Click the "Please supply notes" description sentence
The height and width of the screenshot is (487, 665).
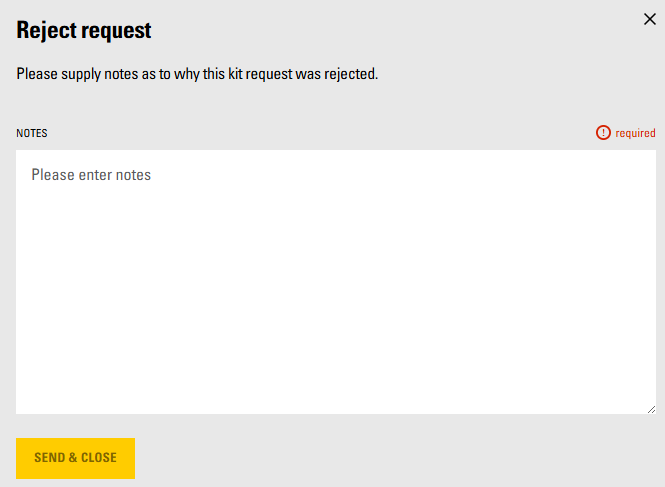pyautogui.click(x=197, y=74)
